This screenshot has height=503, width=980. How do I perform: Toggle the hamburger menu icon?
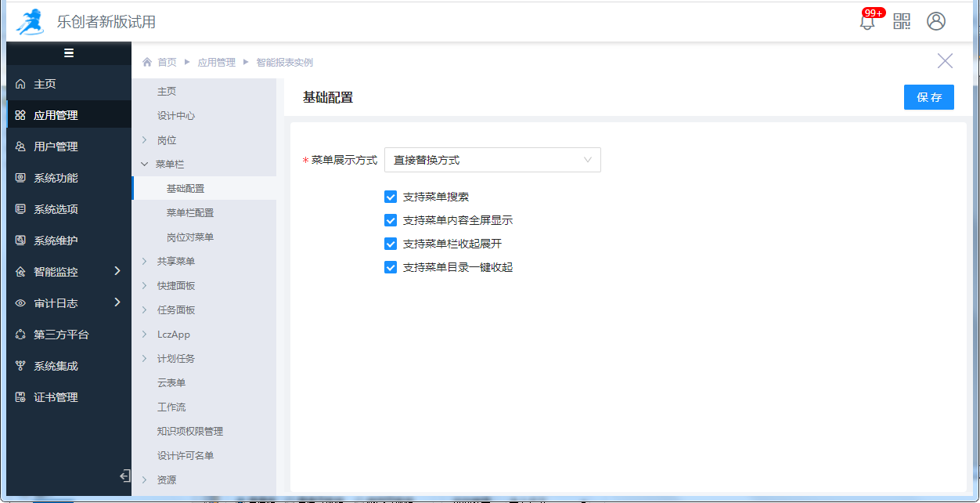69,53
